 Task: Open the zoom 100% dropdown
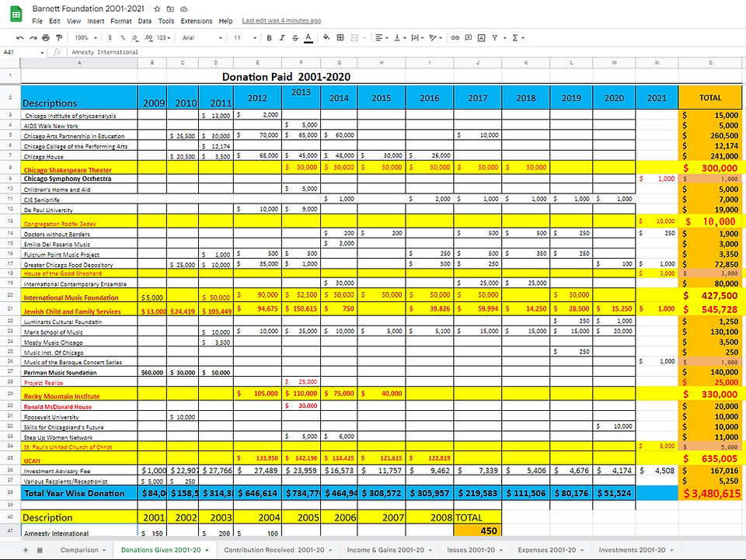coord(85,37)
